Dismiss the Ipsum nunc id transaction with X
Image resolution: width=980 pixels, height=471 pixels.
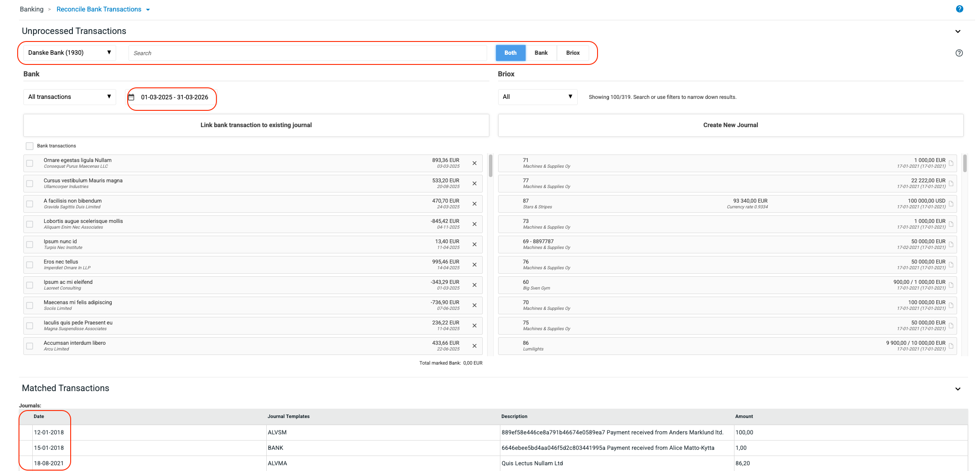pyautogui.click(x=474, y=245)
